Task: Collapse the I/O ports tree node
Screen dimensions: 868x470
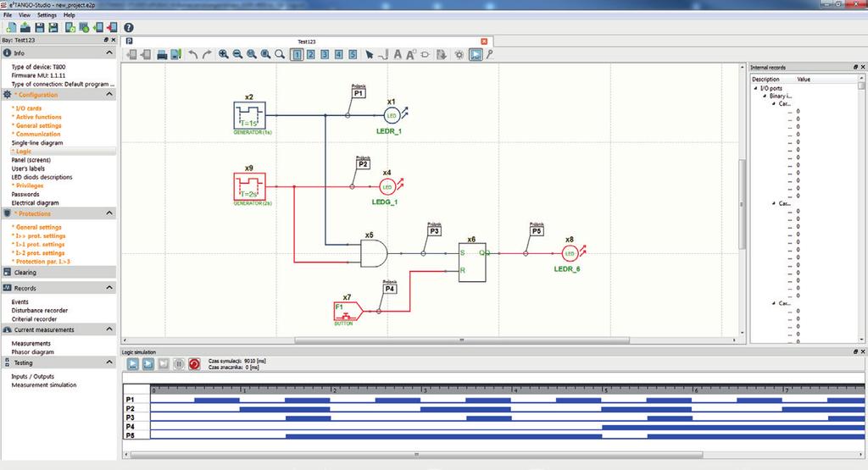Action: point(755,88)
